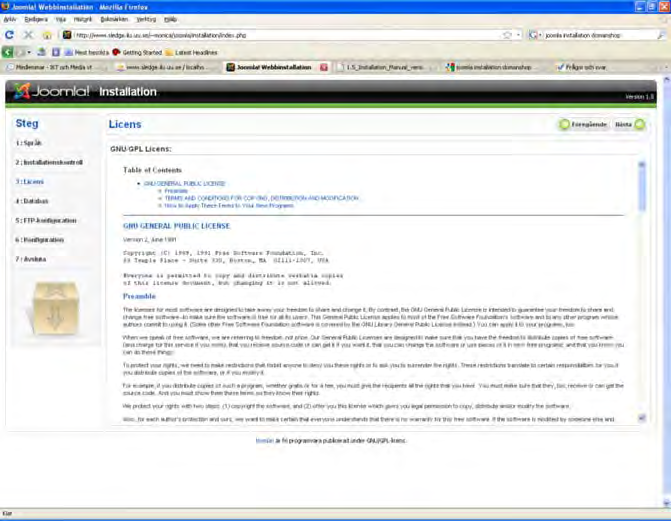Open How to Apply These Terms link
This screenshot has width=671, height=521.
click(229, 205)
